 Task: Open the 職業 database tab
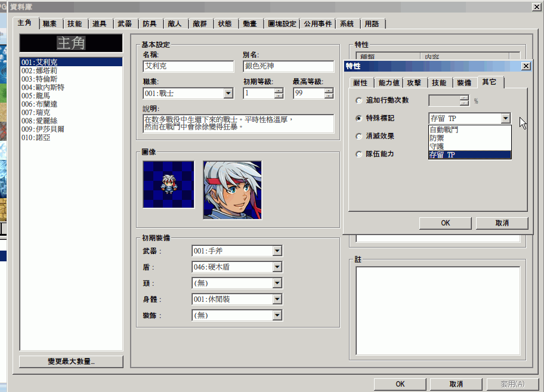pyautogui.click(x=50, y=24)
